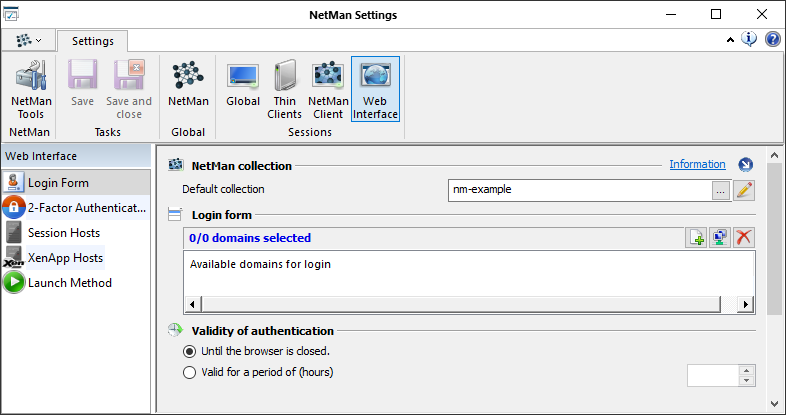Click the Default collection input field

(580, 190)
